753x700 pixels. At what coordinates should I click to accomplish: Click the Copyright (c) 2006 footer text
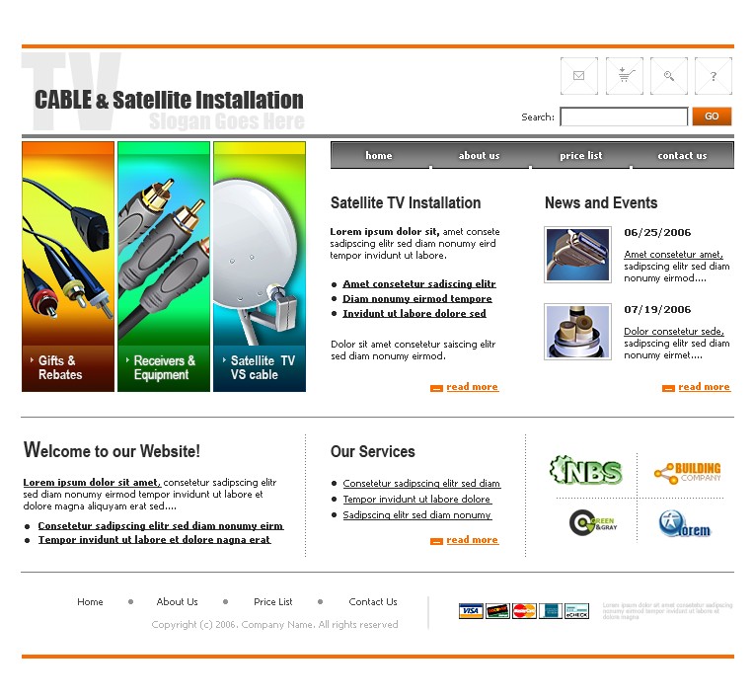(274, 624)
